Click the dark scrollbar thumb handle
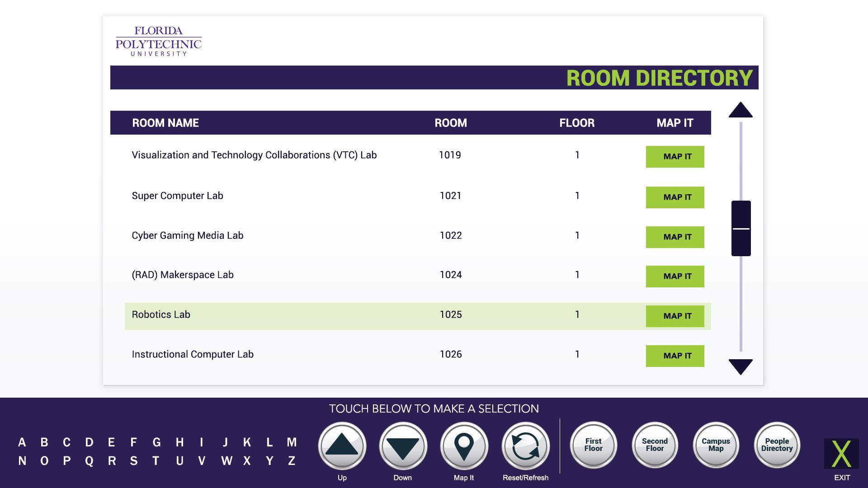Screen dimensions: 868x488 741,228
